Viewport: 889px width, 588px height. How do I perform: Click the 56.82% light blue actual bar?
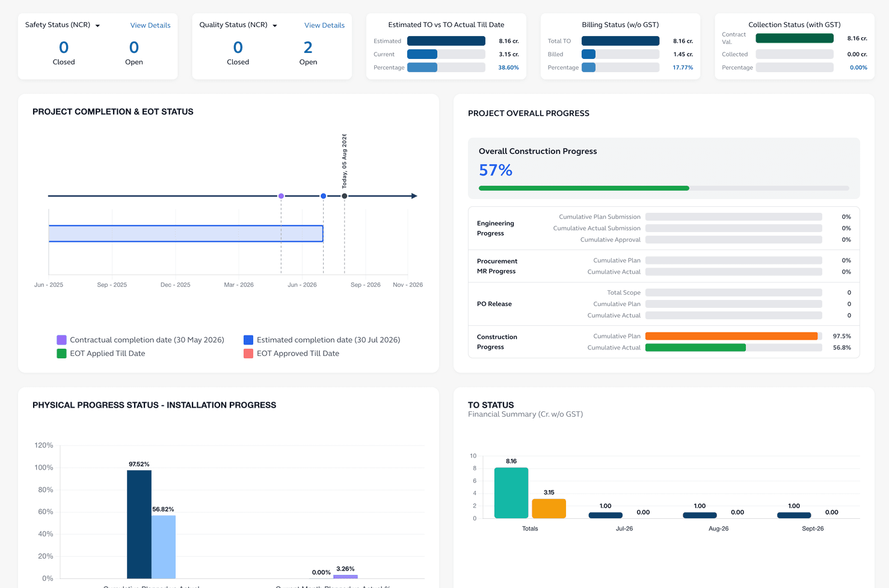coord(164,547)
